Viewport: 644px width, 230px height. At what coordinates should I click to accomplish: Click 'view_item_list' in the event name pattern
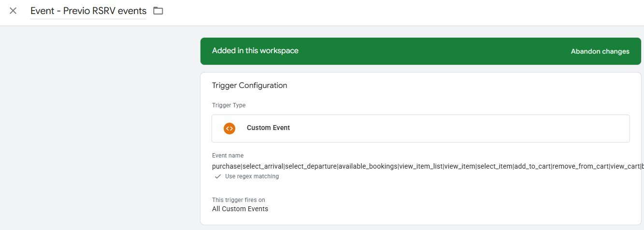tap(421, 166)
